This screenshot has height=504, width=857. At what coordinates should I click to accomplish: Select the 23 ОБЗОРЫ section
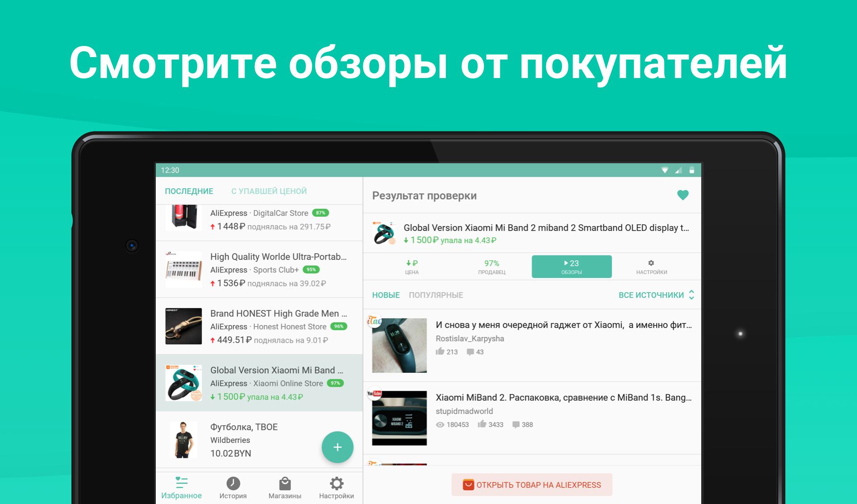click(572, 267)
